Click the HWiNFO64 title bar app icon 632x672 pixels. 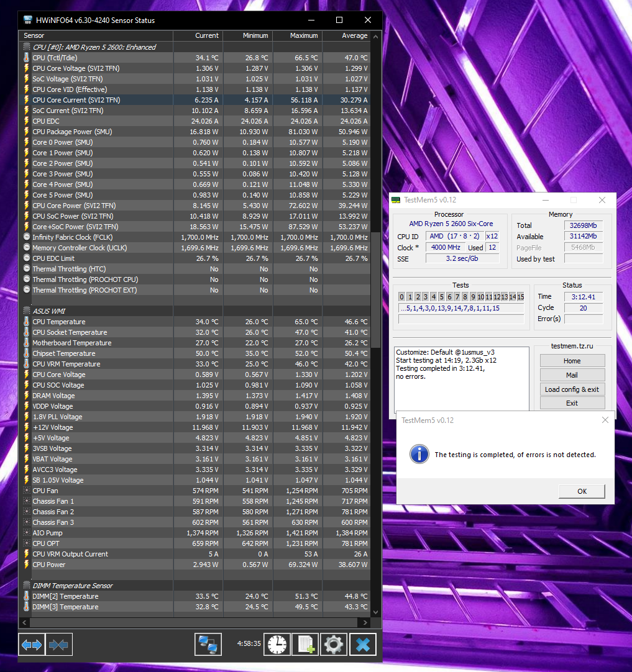28,20
